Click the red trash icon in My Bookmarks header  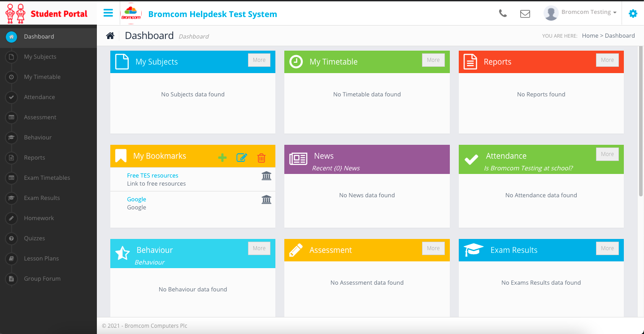(x=261, y=157)
